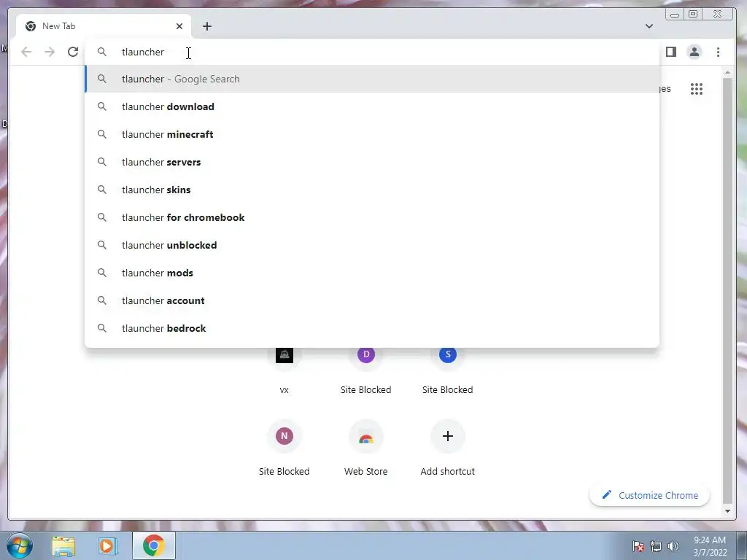Choose 'tlauncher unblocked' suggestion

point(372,245)
